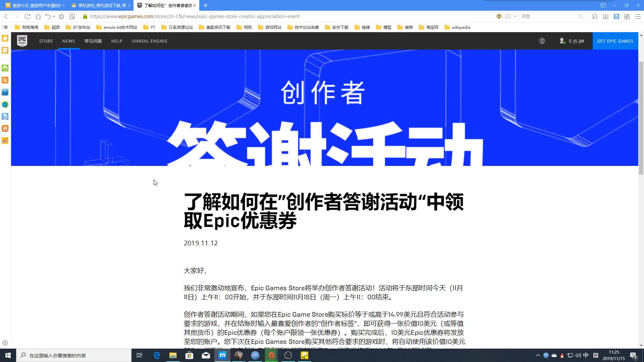Click the history search icon in toolbar
This screenshot has height=362, width=644.
pyautogui.click(x=595, y=16)
